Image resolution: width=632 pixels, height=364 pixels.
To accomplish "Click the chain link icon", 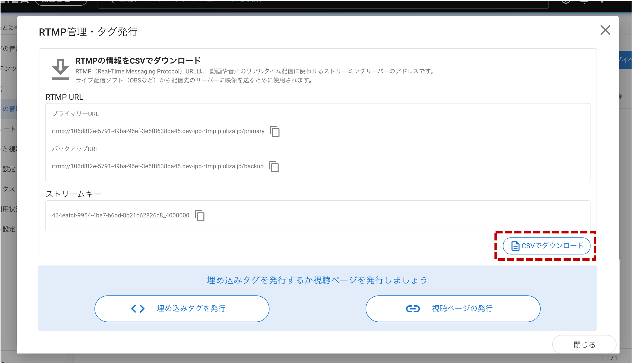I will (413, 309).
